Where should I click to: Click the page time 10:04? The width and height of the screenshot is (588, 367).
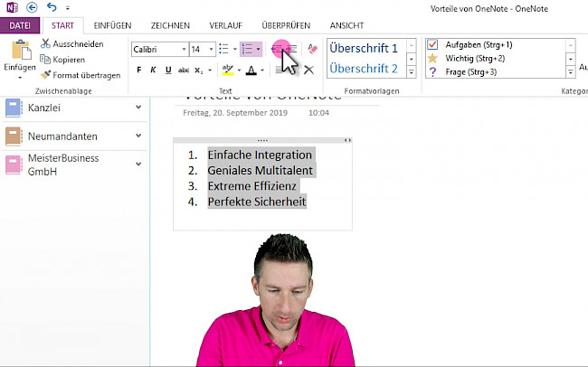pos(318,112)
